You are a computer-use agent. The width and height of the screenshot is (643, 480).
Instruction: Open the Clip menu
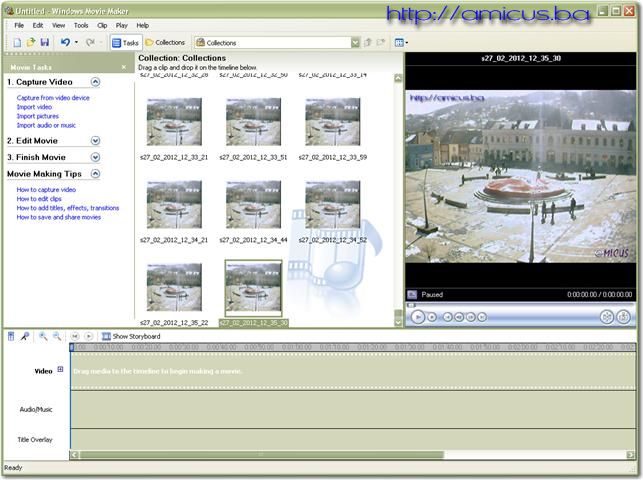[x=102, y=25]
